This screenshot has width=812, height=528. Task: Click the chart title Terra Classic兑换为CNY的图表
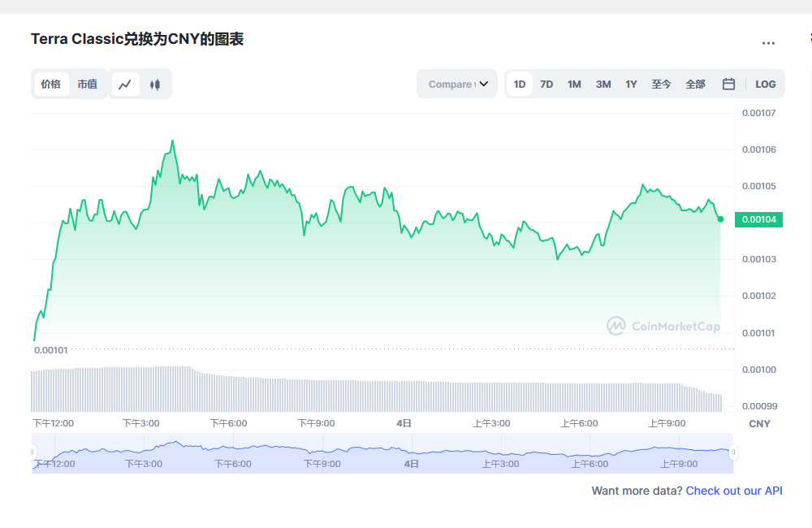137,39
